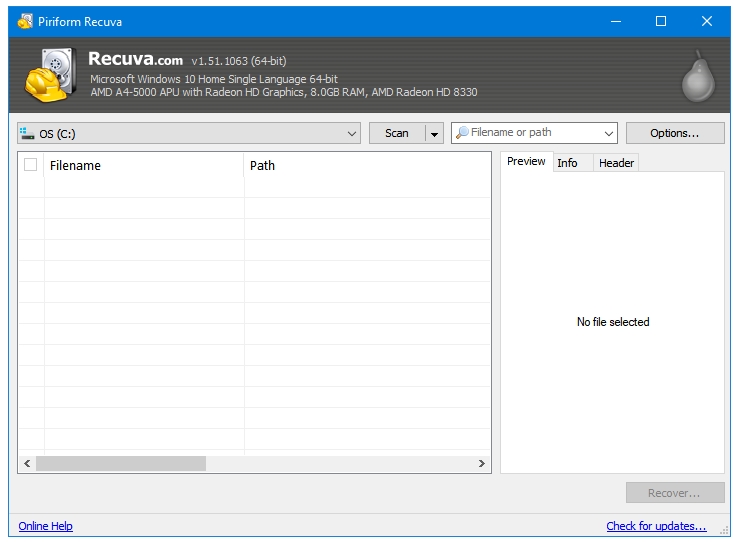Click the 'No file selected' text
This screenshot has width=740, height=542.
[613, 322]
